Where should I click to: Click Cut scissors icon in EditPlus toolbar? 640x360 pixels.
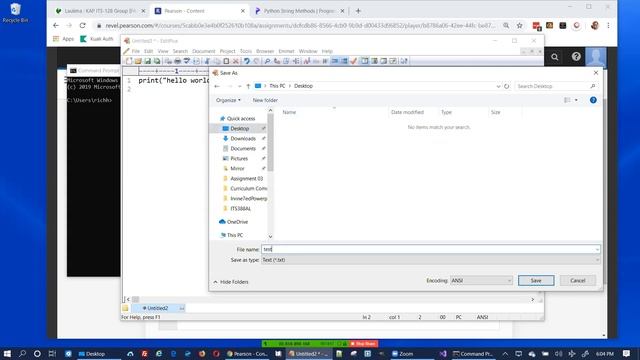[x=207, y=61]
